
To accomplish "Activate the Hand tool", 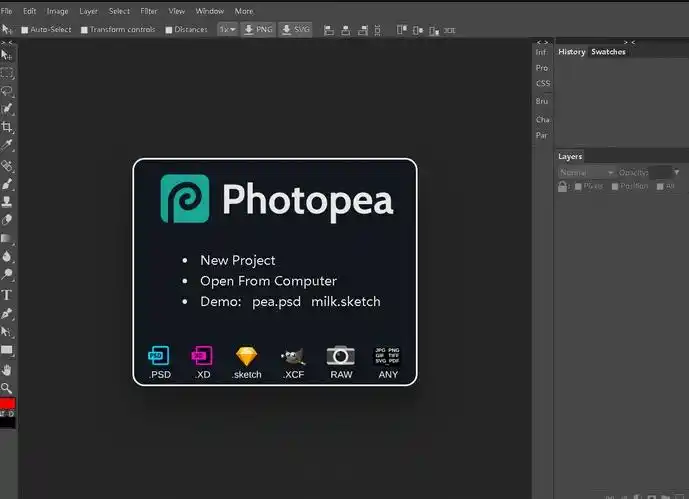I will (x=7, y=370).
